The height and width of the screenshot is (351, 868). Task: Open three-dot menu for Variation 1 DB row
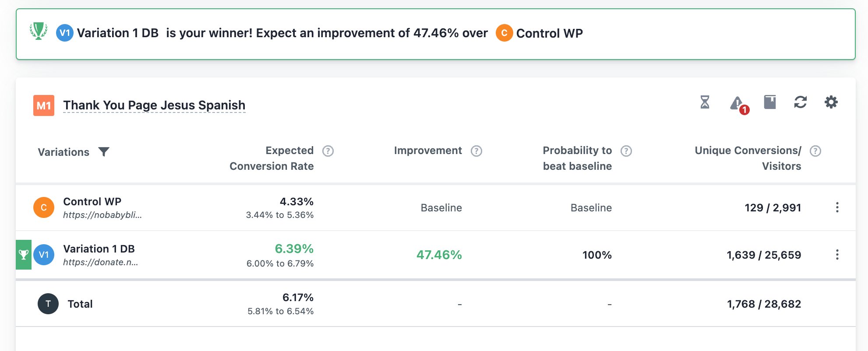click(x=837, y=255)
